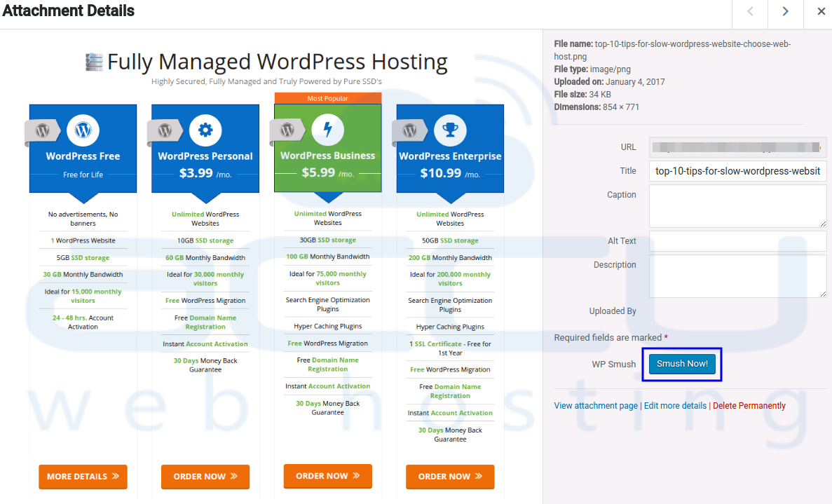Screen dimensions: 832x504
Task: Click the 30GB SSD storage feature row
Action: (x=328, y=240)
